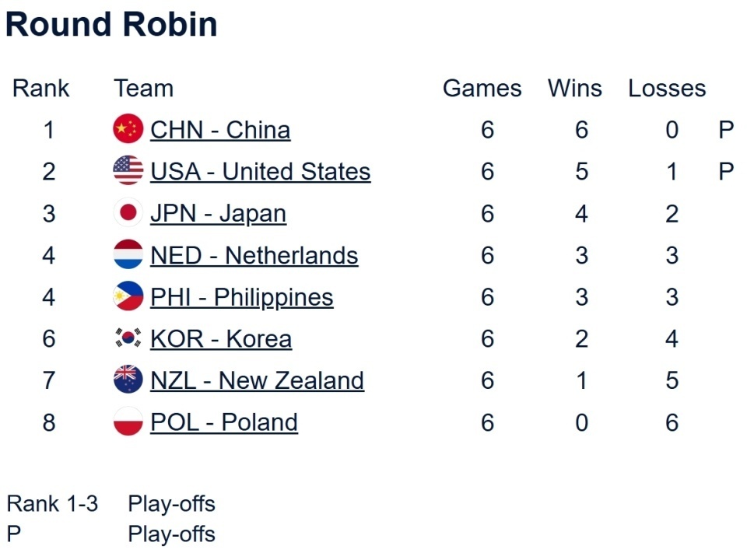
Task: Open the NZL - New Zealand link
Action: pos(257,380)
